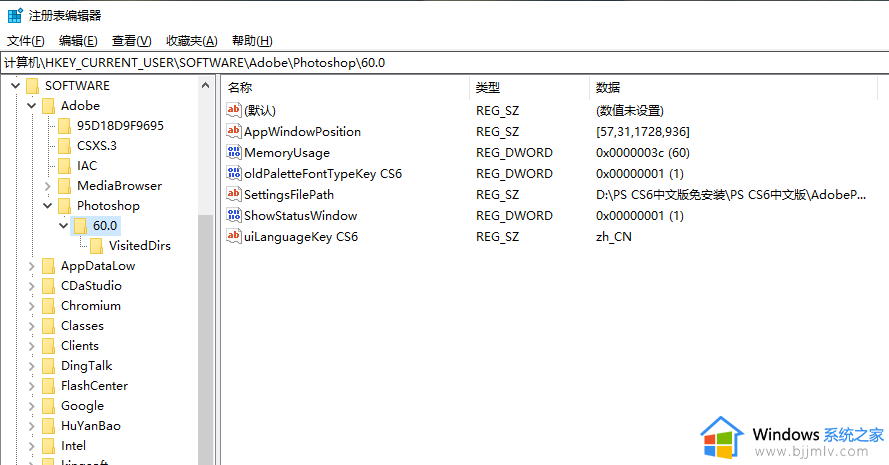Click the SOFTWARE folder icon
The height and width of the screenshot is (465, 889).
click(x=32, y=86)
